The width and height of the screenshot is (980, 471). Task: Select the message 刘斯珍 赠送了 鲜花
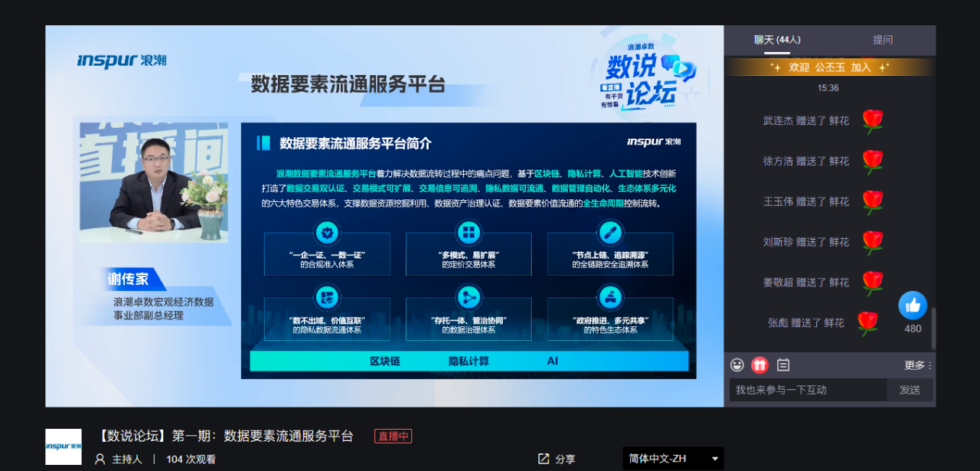[x=806, y=242]
